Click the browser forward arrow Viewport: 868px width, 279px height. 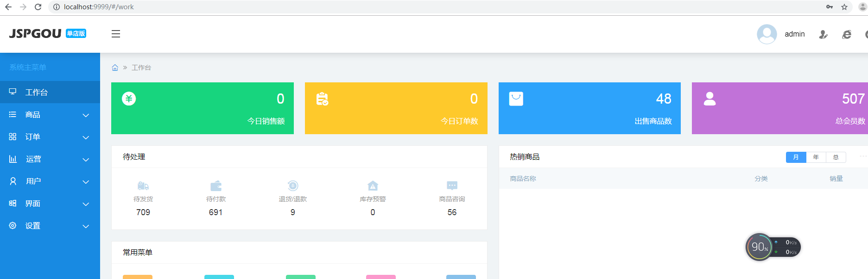click(x=23, y=7)
